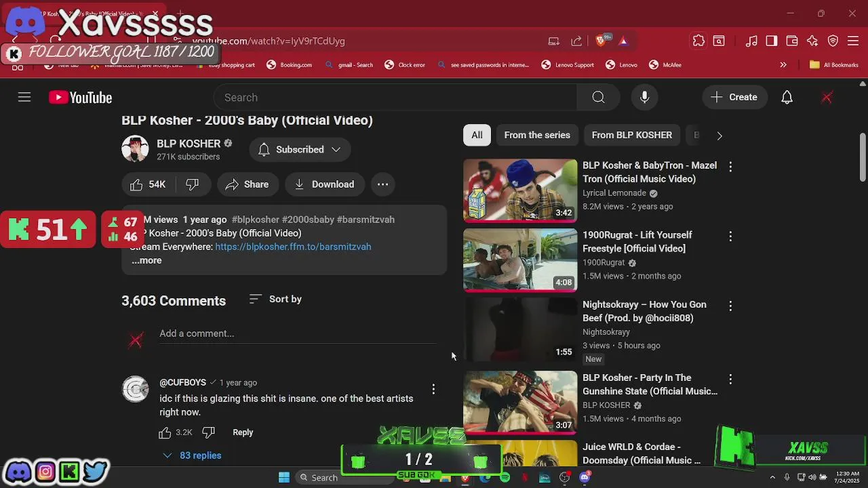
Task: Click the search magnifier button on YouTube
Action: point(598,98)
